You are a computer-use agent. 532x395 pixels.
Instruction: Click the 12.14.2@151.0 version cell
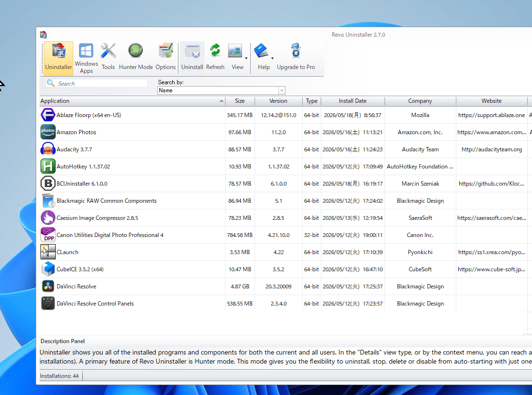click(x=278, y=115)
